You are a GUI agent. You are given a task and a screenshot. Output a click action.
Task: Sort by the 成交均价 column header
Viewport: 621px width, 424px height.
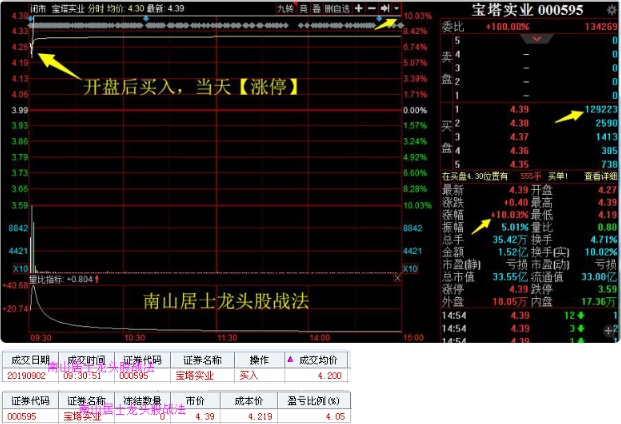316,360
